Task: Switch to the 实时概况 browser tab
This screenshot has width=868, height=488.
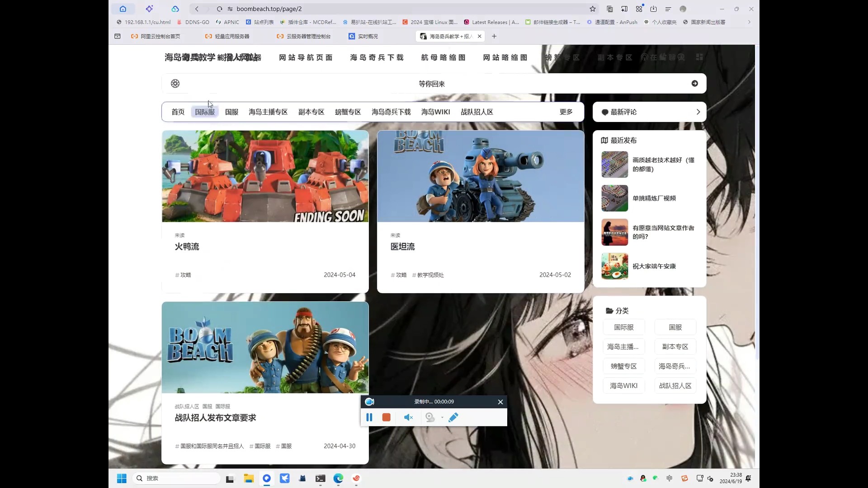Action: 368,36
